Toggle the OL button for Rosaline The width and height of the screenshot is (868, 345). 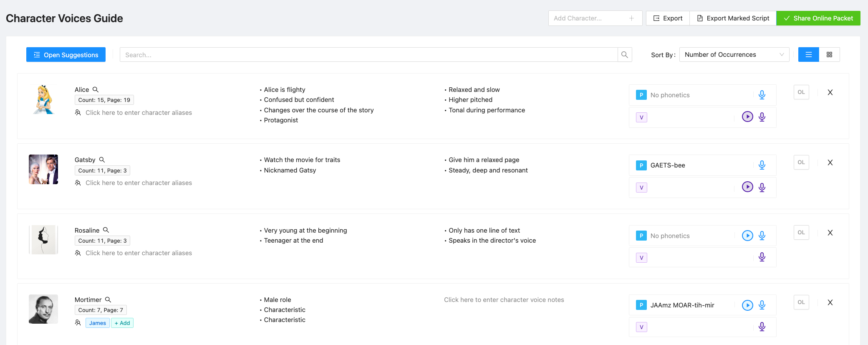point(801,233)
